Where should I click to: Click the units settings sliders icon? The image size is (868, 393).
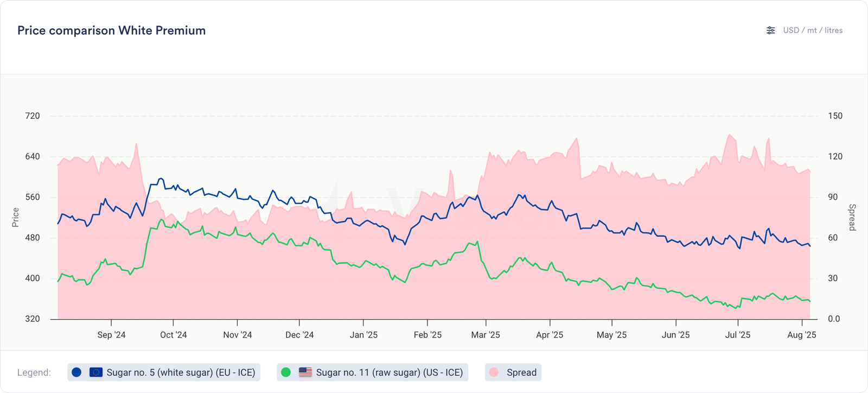tap(770, 30)
